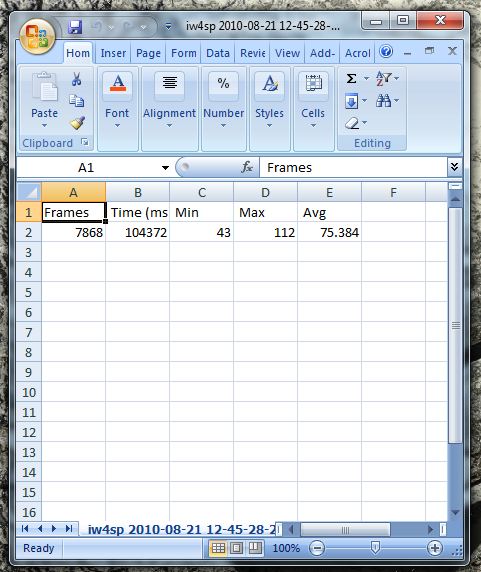This screenshot has width=481, height=572.
Task: Switch to Page Layout view in status bar
Action: (x=237, y=548)
